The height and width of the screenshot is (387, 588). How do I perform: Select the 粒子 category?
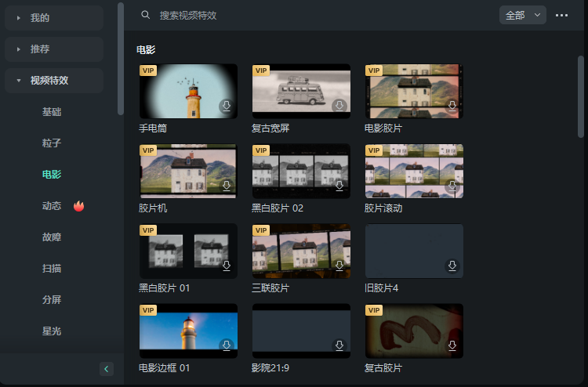(x=52, y=143)
